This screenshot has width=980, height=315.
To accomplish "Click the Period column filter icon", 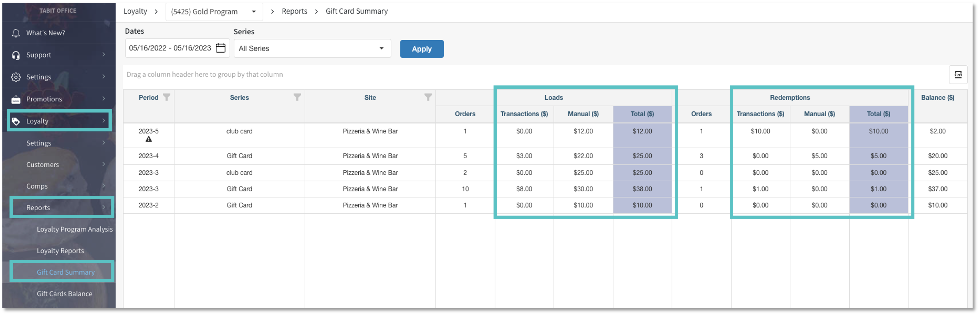I will 167,97.
